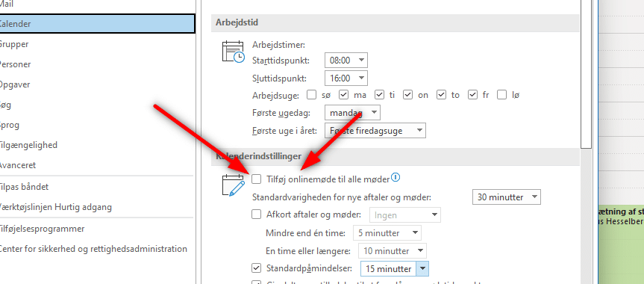Open the 30 minutter standard duration dropdown
644x284 pixels.
pyautogui.click(x=507, y=197)
